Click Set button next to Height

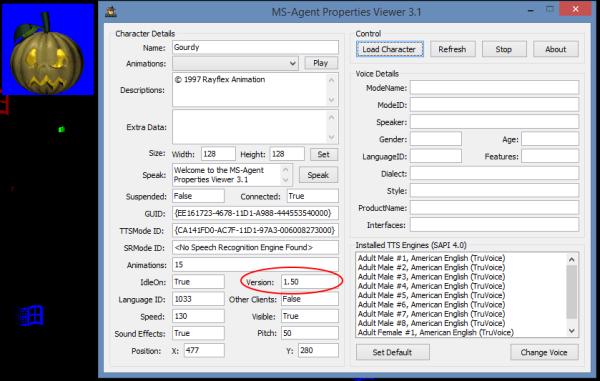click(324, 155)
